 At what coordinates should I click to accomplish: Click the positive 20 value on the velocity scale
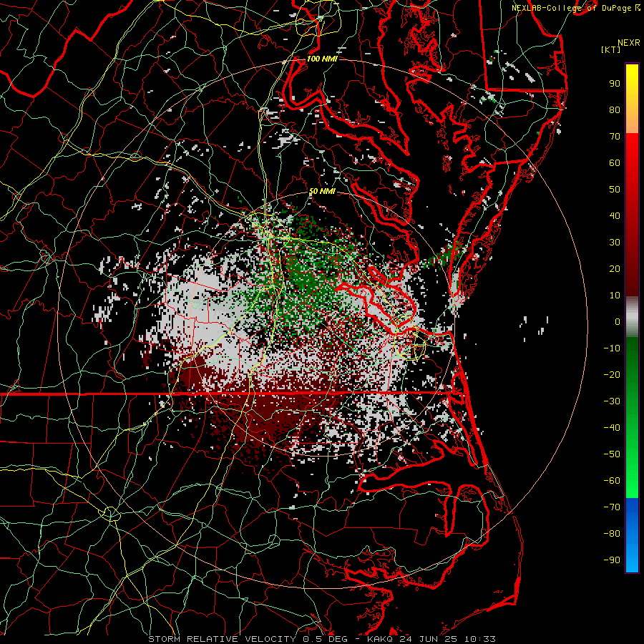[615, 268]
